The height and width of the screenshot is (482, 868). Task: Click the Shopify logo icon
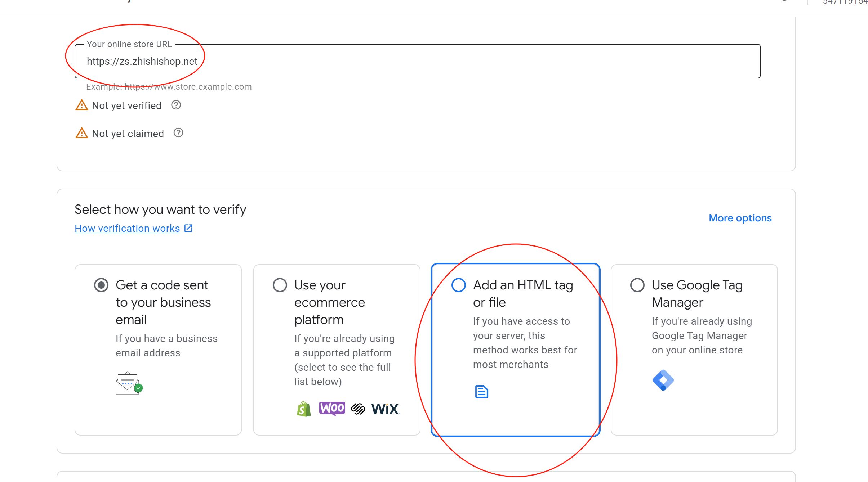coord(304,409)
